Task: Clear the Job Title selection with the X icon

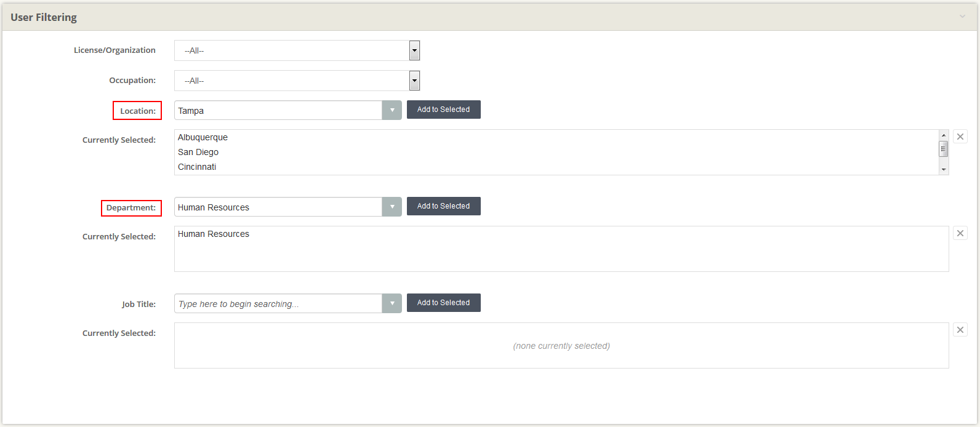Action: 960,329
